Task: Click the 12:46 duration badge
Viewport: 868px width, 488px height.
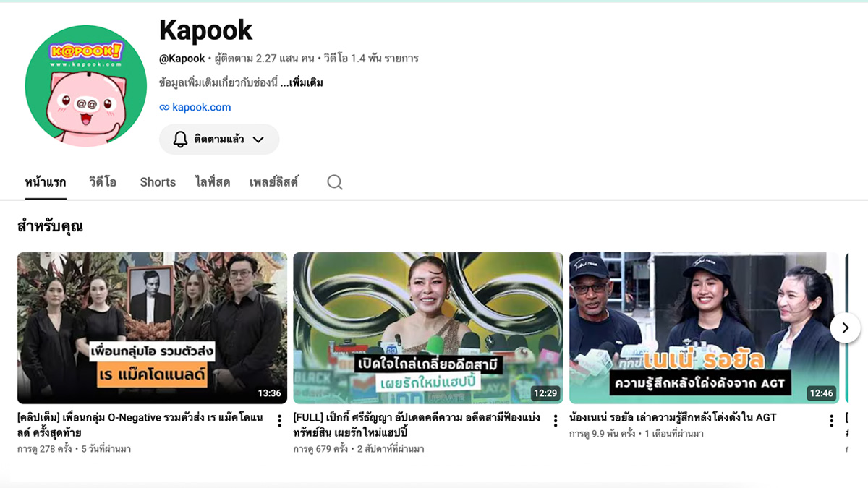Action: pos(821,393)
